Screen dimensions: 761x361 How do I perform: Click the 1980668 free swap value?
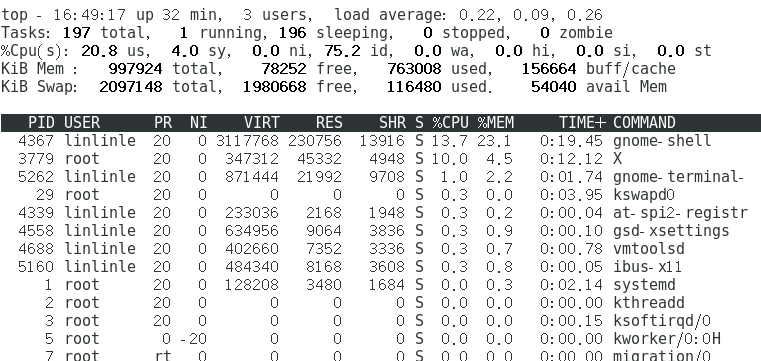[275, 87]
